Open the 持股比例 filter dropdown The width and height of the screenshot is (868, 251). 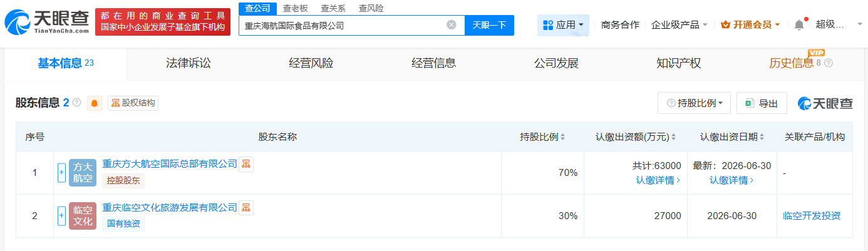click(x=694, y=103)
